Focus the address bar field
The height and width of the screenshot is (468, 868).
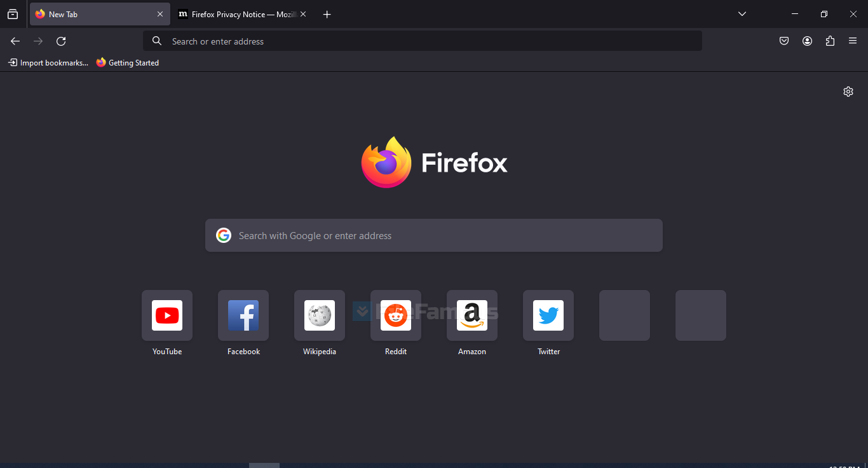(423, 41)
